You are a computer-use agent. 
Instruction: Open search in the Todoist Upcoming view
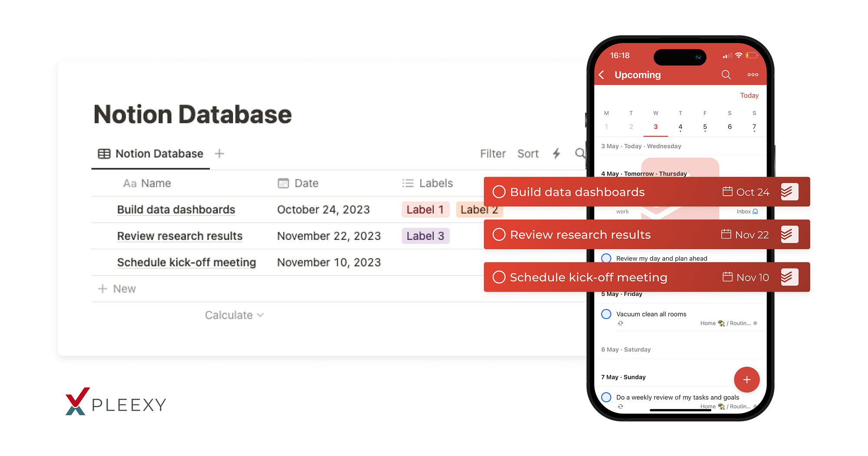726,75
